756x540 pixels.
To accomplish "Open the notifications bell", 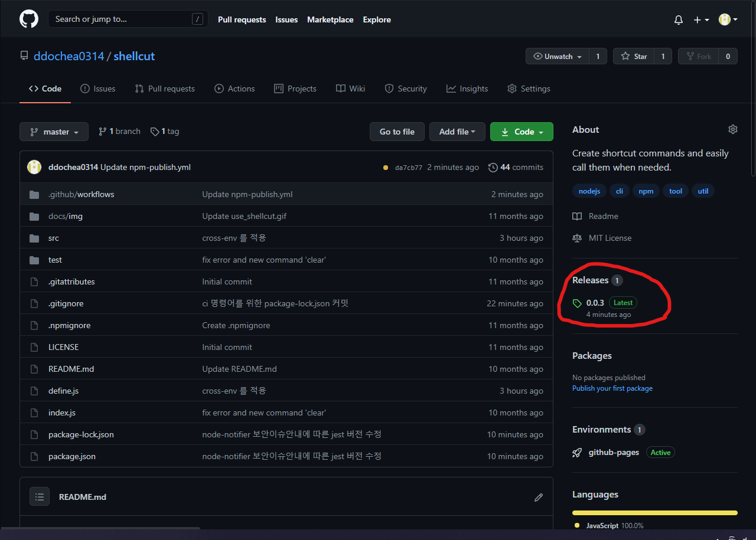I will pos(679,19).
